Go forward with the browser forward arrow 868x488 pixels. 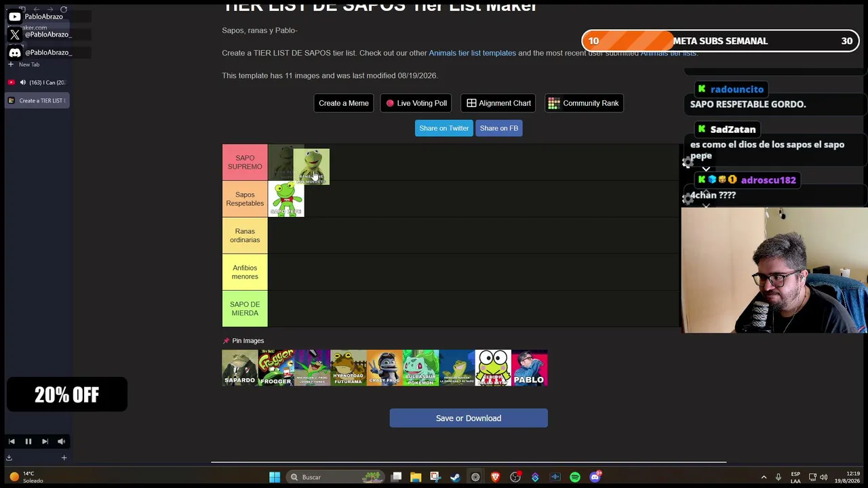click(50, 9)
